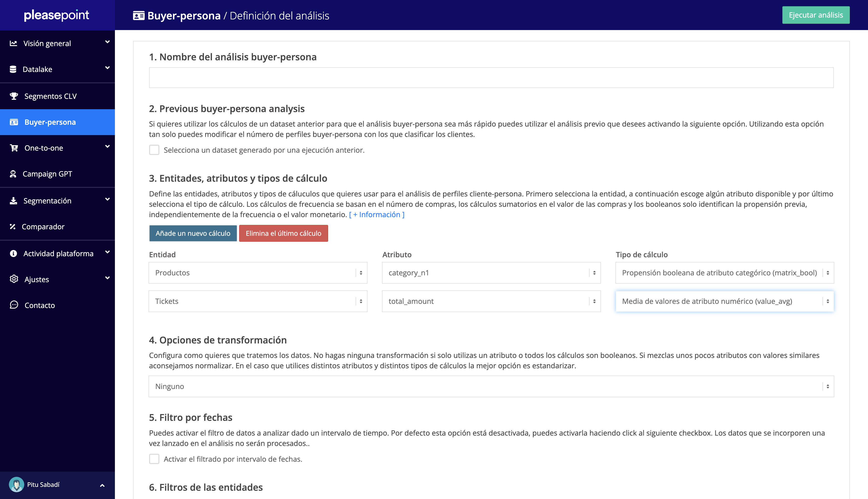Image resolution: width=868 pixels, height=499 pixels.
Task: Click the Contacto chat bubble icon
Action: pyautogui.click(x=14, y=305)
